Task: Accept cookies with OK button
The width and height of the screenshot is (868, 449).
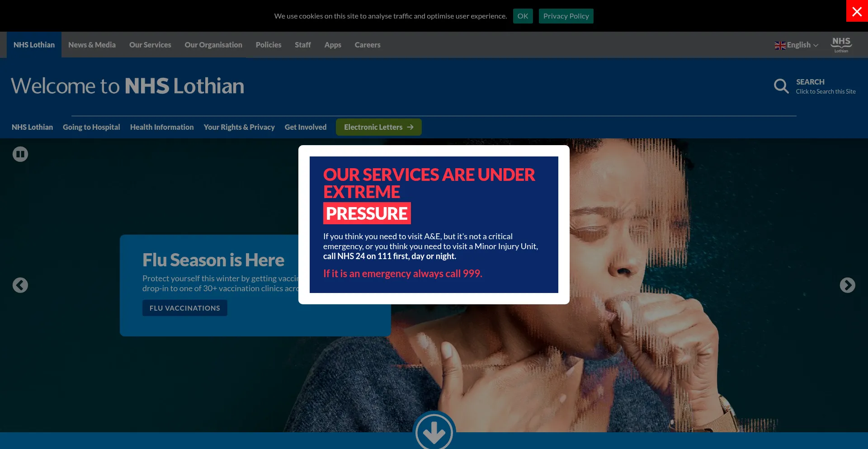Action: 523,16
